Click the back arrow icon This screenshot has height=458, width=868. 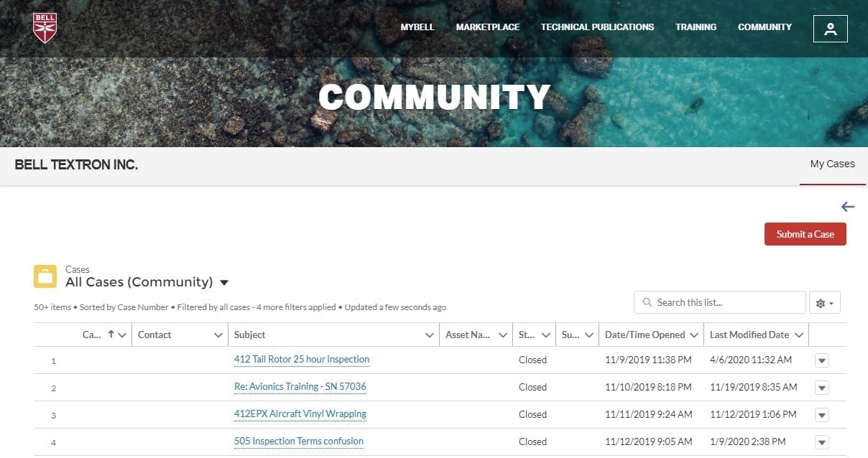(847, 207)
